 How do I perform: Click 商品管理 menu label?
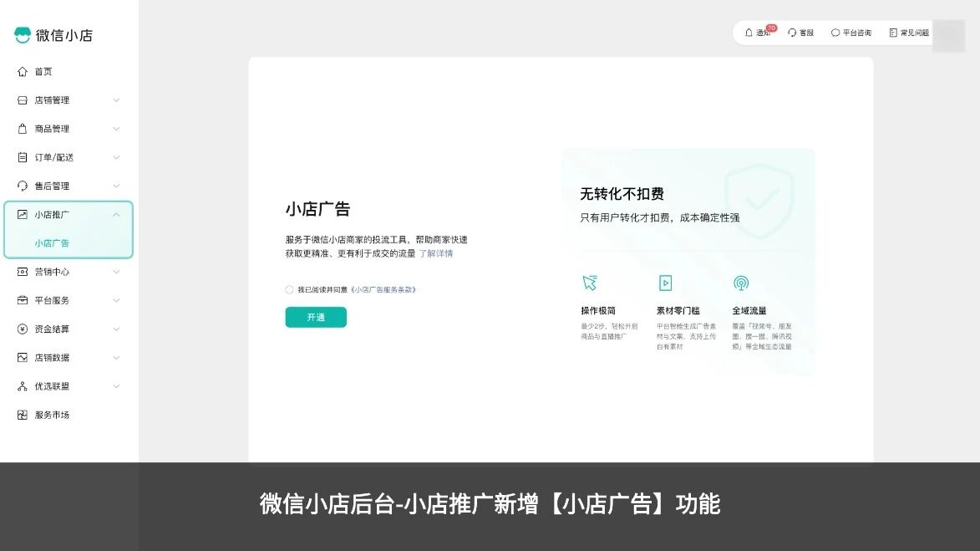click(52, 129)
